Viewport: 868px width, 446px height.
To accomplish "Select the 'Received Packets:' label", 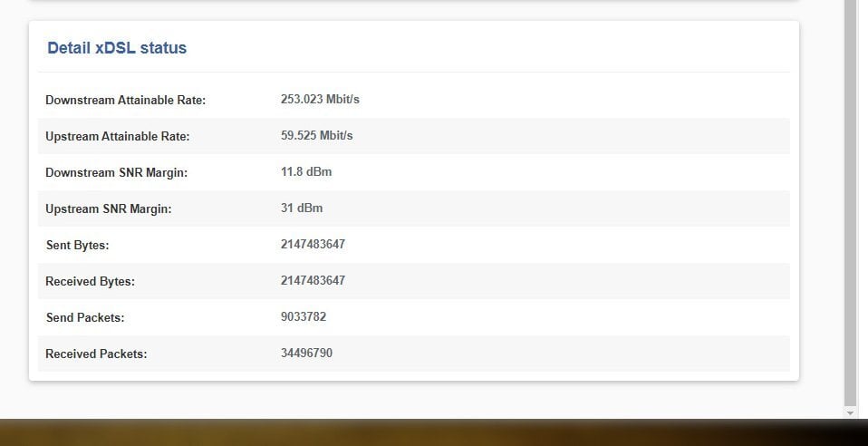I will [x=96, y=354].
